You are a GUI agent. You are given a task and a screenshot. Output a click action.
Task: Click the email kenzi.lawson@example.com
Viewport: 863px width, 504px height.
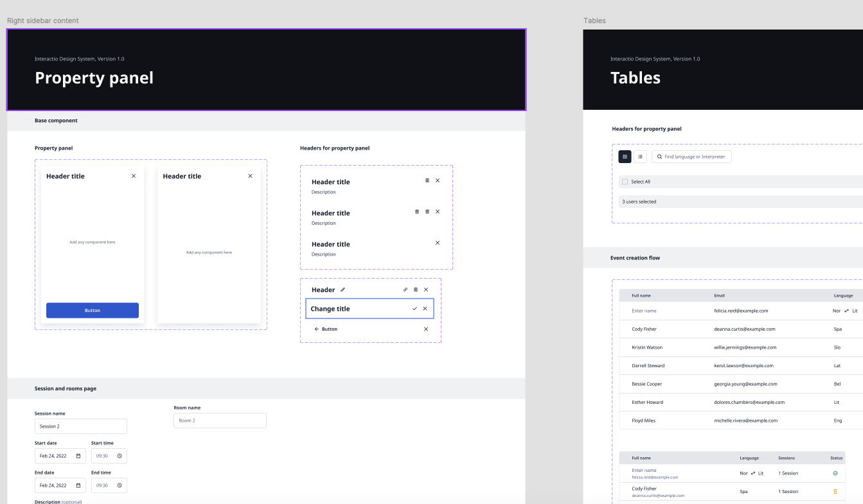pyautogui.click(x=742, y=366)
